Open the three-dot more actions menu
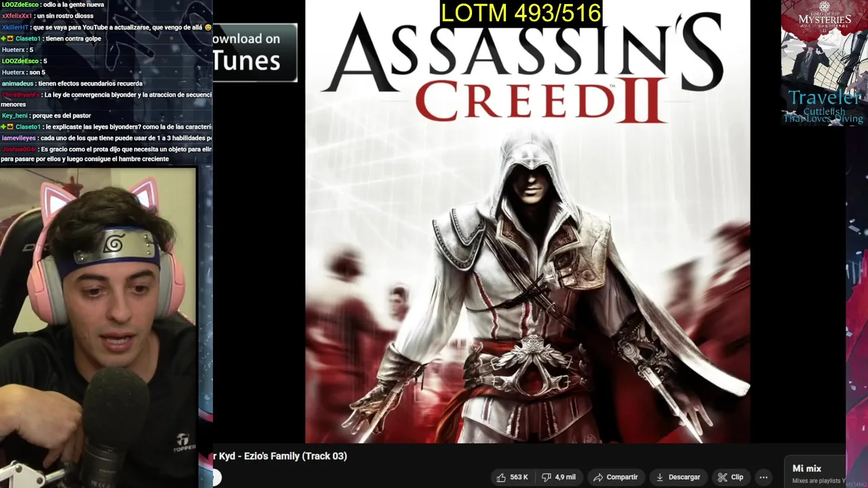 pos(764,477)
